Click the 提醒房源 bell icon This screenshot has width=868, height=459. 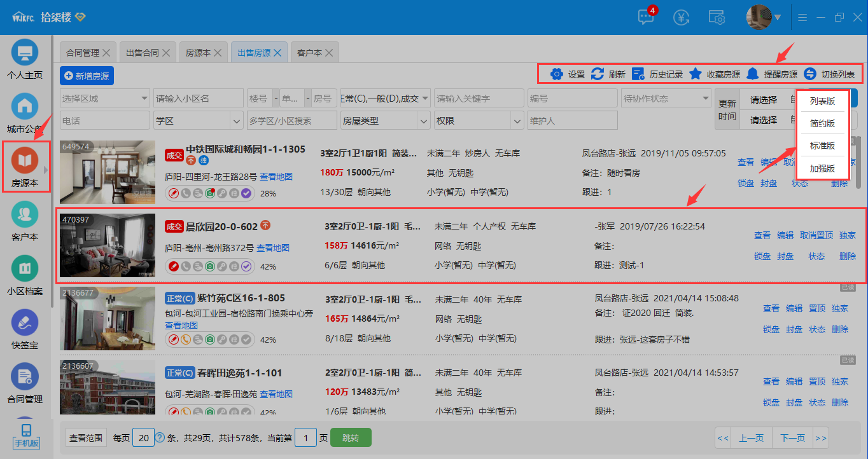(x=753, y=74)
